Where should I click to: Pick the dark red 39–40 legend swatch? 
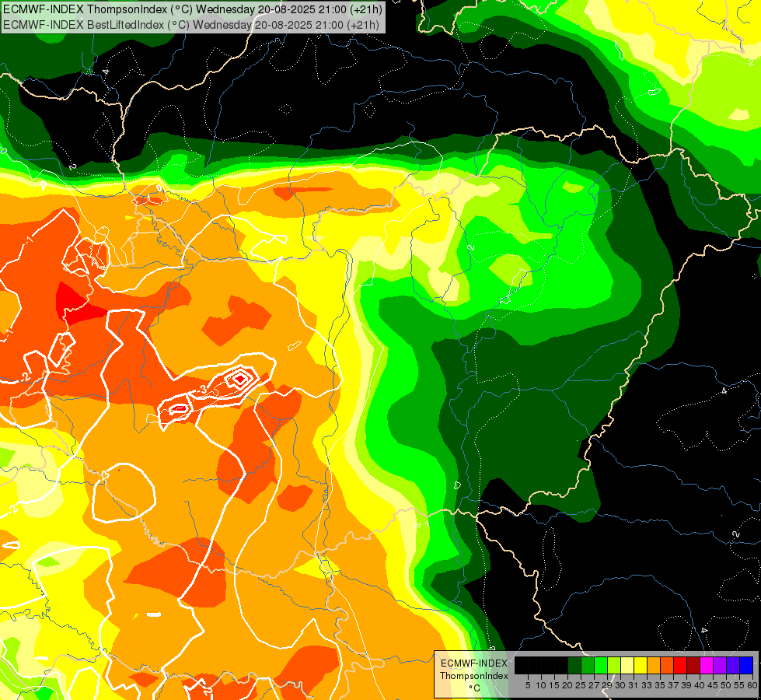click(x=693, y=666)
